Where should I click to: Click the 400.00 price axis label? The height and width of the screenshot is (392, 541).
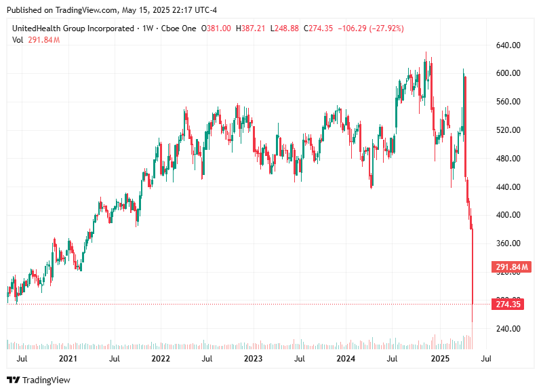pyautogui.click(x=508, y=215)
